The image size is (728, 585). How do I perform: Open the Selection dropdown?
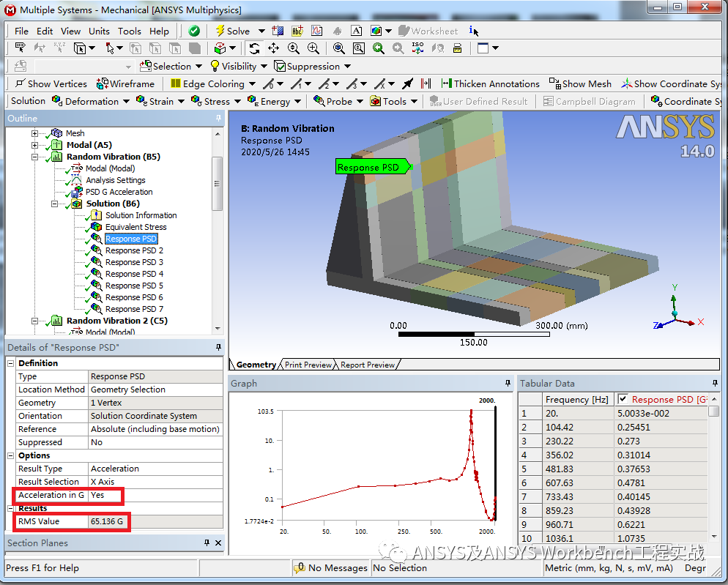[x=198, y=67]
